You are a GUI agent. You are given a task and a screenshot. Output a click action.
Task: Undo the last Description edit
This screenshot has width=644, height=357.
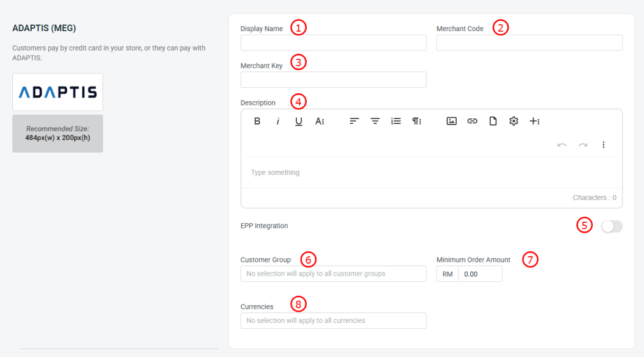click(x=562, y=145)
